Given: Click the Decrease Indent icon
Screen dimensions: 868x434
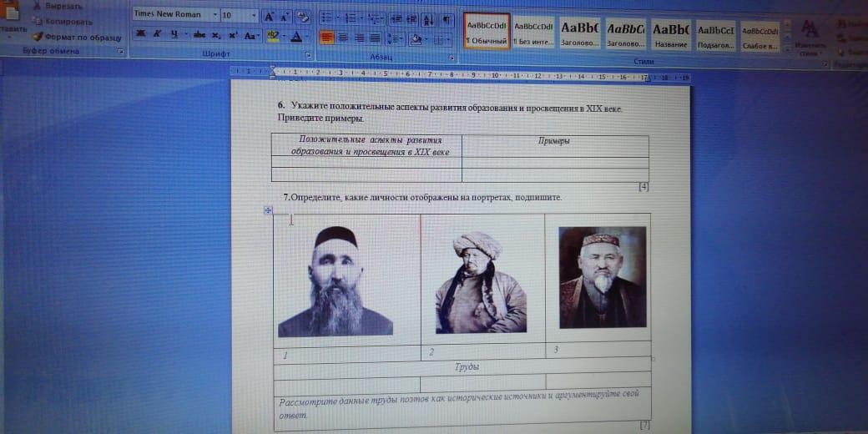Looking at the screenshot, I should click(396, 19).
